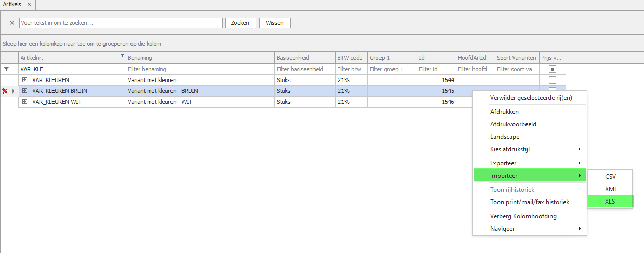Open the Importeer submenu
Screen dimensions: 644x253
coord(530,176)
